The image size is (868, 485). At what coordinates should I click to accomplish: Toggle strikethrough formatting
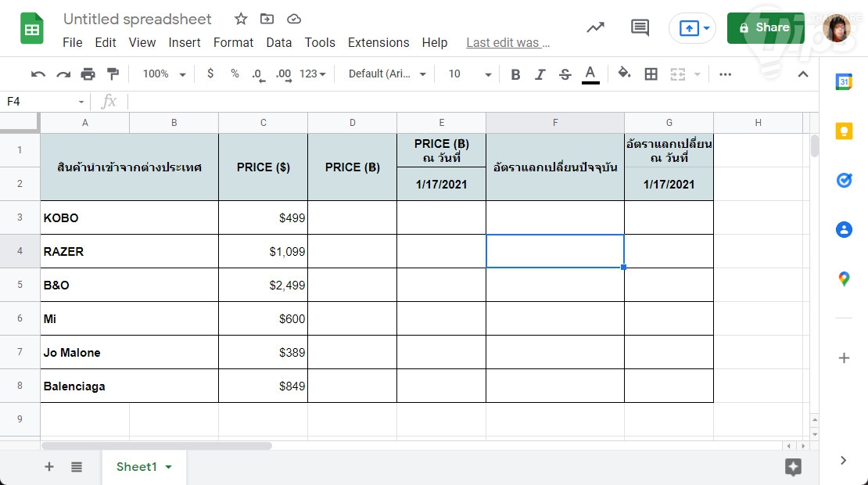pos(565,74)
